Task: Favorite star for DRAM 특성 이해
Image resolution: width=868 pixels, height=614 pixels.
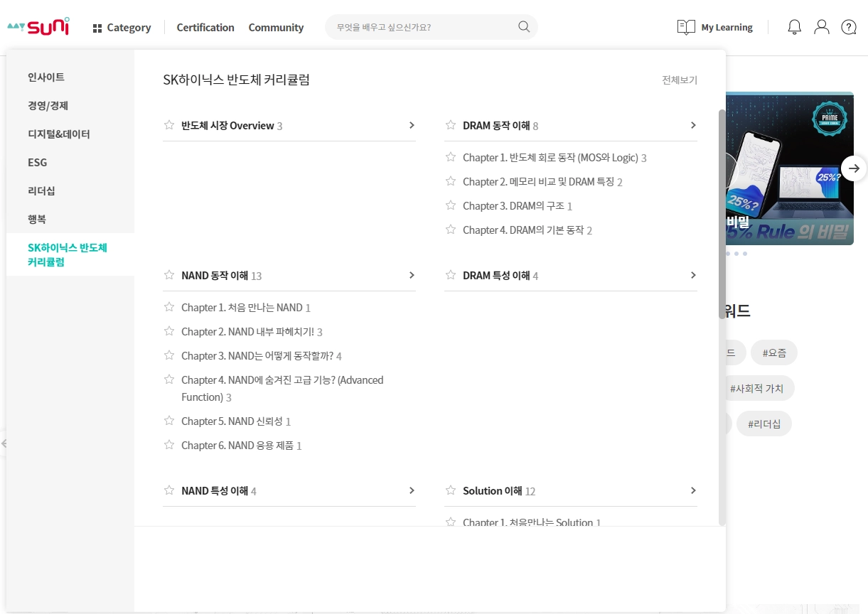Action: tap(451, 275)
